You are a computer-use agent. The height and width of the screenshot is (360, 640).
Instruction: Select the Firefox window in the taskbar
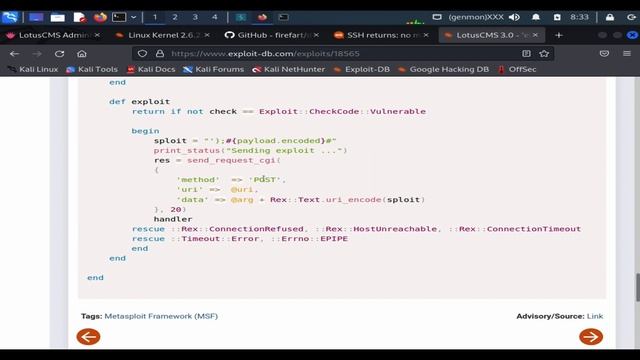click(x=262, y=17)
